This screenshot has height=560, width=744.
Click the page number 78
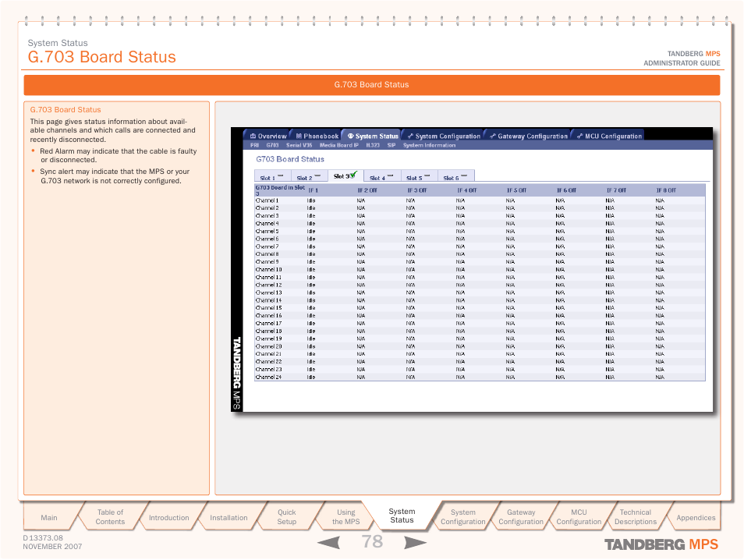click(373, 541)
